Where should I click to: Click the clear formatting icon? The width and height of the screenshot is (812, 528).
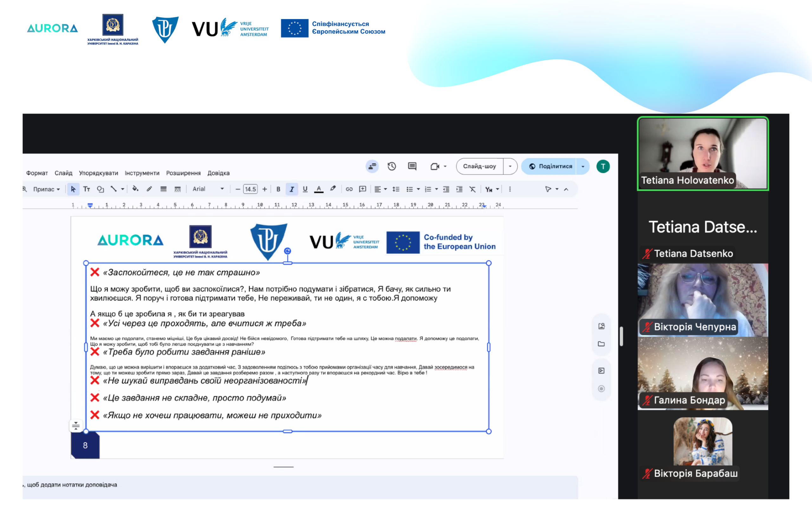(473, 189)
